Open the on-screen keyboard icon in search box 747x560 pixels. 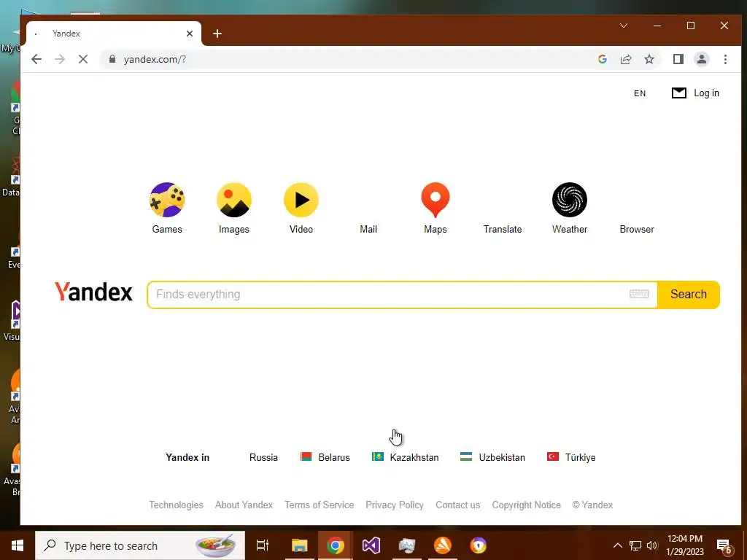click(639, 294)
